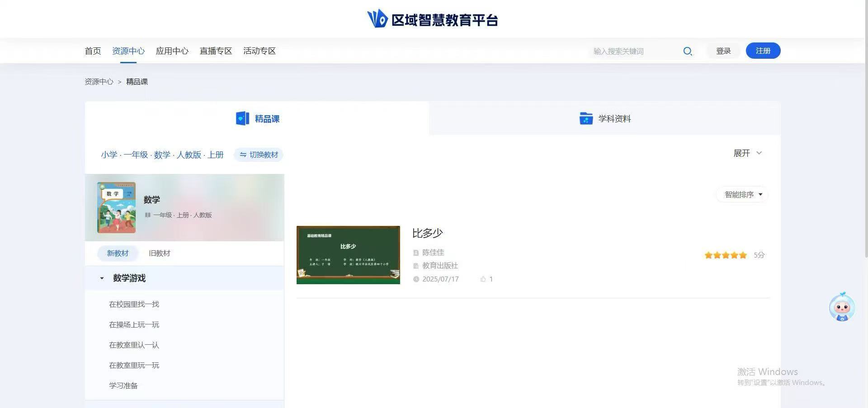Click the platform logo icon
Viewport: 868px width, 408px height.
377,19
